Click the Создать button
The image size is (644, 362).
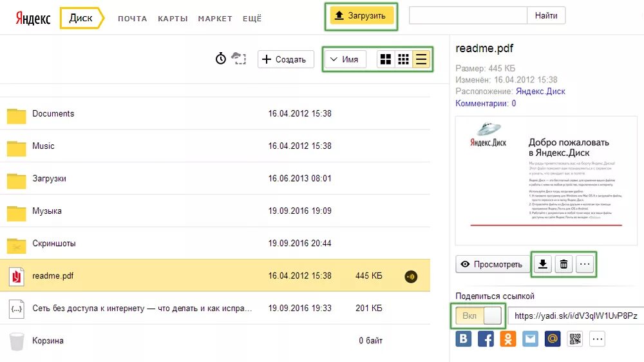pyautogui.click(x=286, y=59)
